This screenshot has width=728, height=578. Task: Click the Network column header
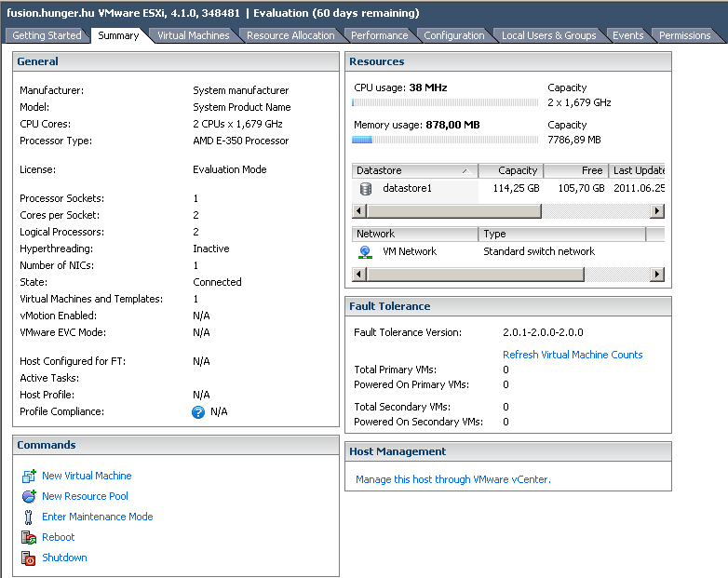point(414,234)
